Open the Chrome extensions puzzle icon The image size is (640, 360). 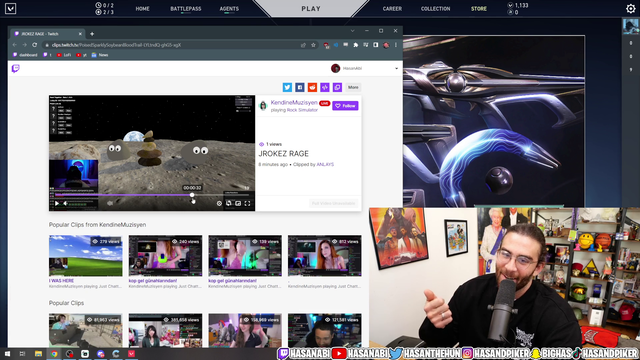[x=356, y=45]
